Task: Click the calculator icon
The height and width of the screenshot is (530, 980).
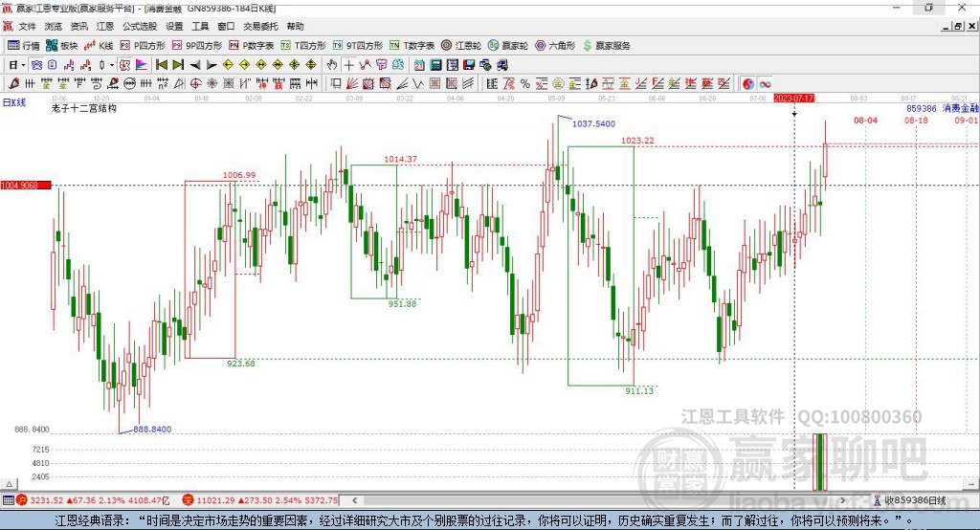Action: point(436,65)
